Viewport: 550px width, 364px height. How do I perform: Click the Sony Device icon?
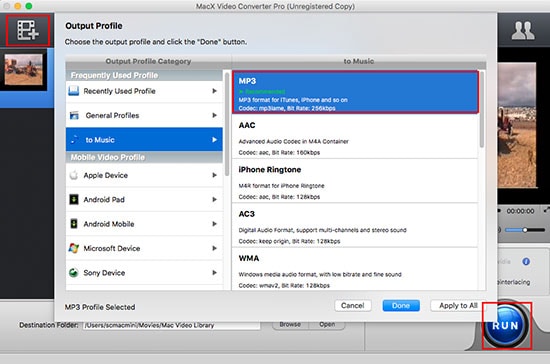coord(74,272)
